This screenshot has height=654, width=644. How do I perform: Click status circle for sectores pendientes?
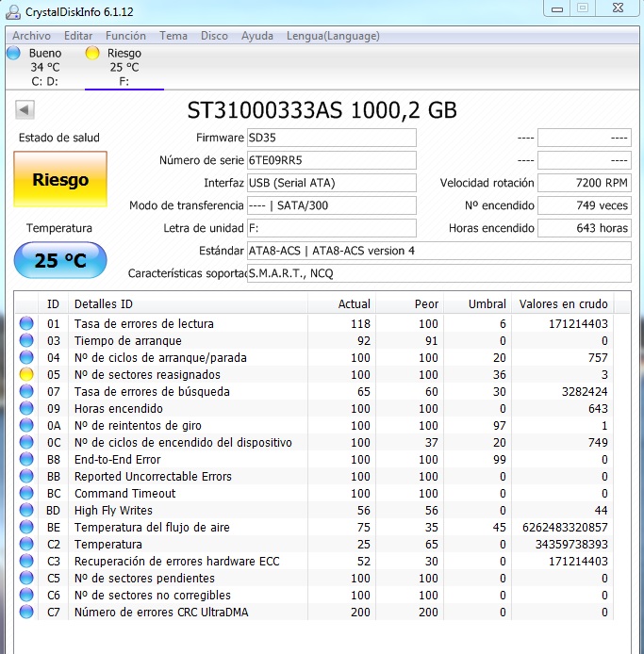[x=26, y=578]
